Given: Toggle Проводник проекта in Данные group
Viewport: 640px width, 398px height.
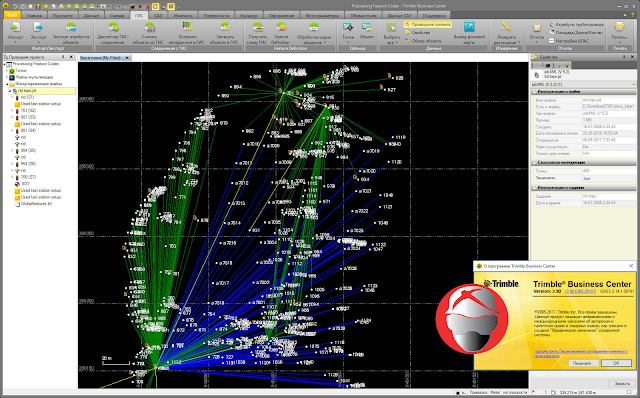Looking at the screenshot, I should point(428,24).
